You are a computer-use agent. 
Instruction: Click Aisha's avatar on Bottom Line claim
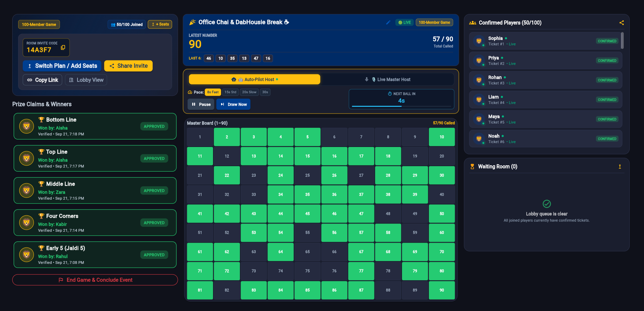click(27, 126)
